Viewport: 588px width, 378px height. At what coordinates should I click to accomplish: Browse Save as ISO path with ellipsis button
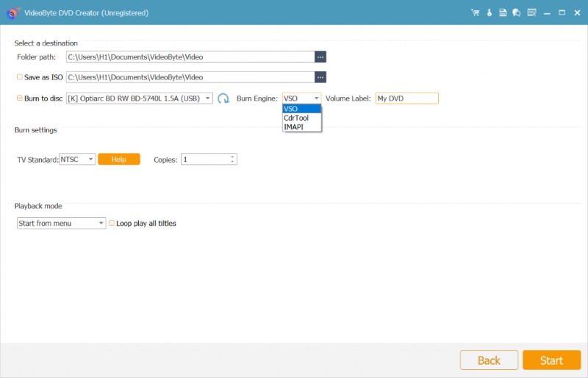click(x=320, y=77)
